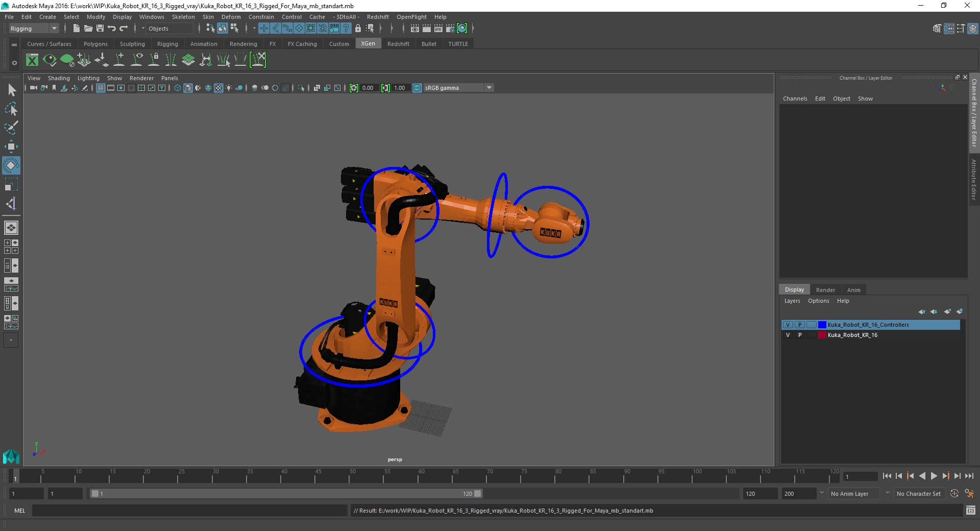Toggle textured display in viewport
This screenshot has height=531, width=980.
point(218,88)
